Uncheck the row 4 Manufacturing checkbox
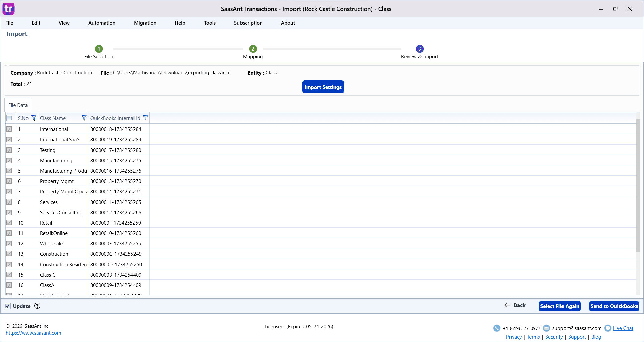 9,160
